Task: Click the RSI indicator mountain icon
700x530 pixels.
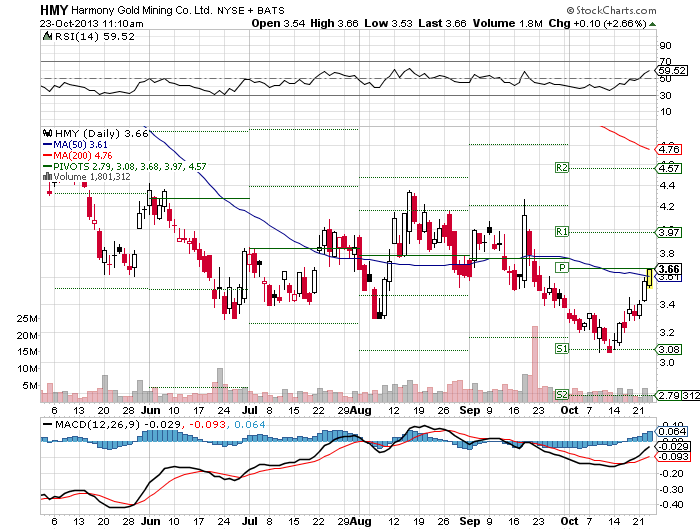Action: [x=47, y=36]
